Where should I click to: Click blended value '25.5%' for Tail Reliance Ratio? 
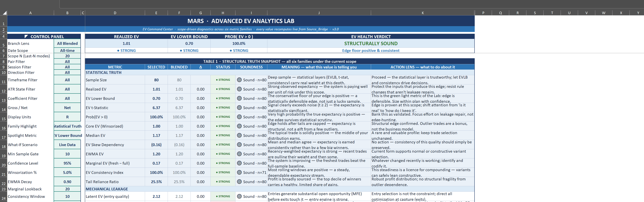click(179, 182)
